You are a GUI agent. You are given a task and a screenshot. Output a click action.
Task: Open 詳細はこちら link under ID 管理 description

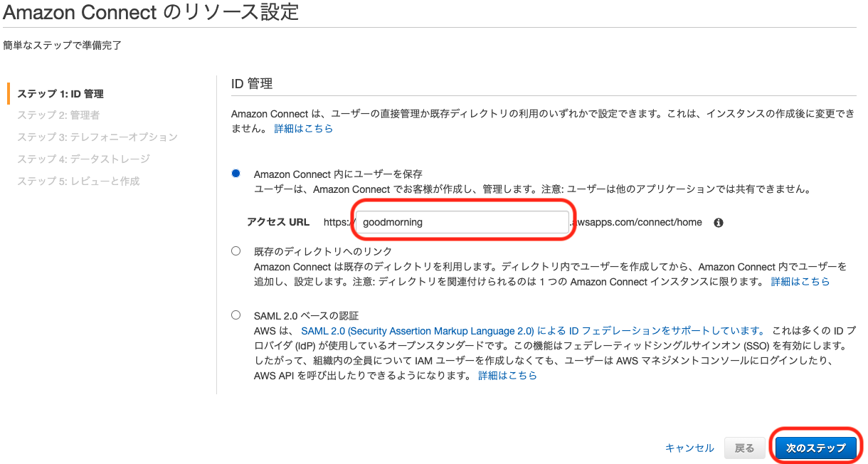pyautogui.click(x=304, y=129)
